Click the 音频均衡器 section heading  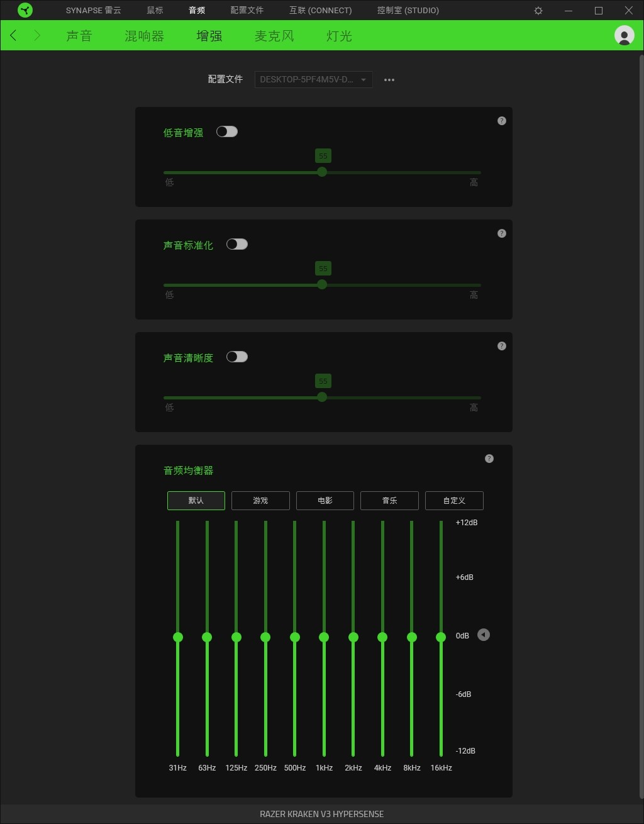(x=189, y=470)
